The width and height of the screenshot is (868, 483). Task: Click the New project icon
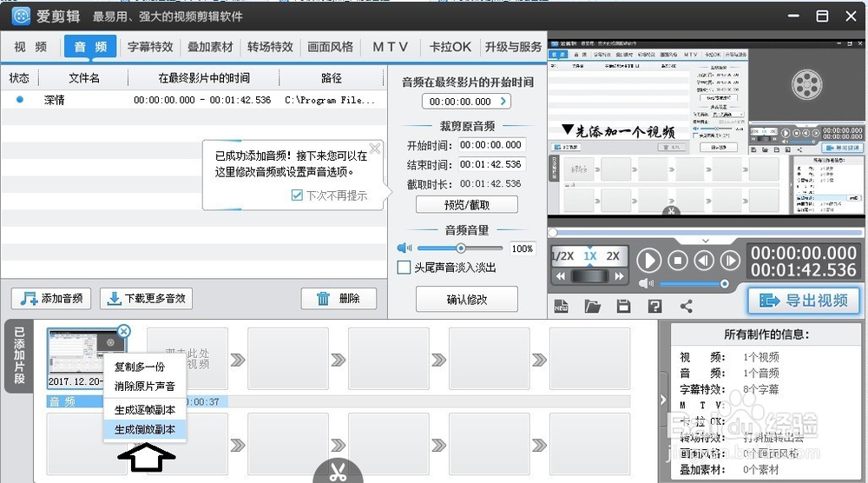(561, 307)
